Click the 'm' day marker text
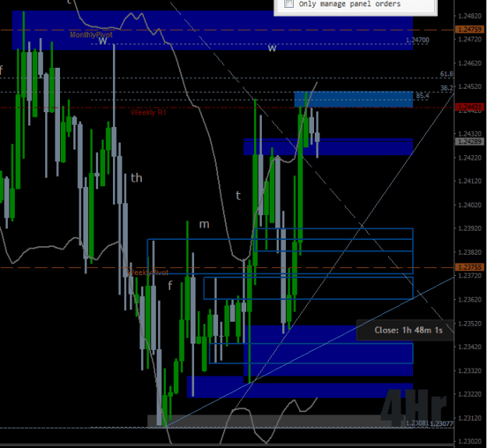This screenshot has height=448, width=487. pyautogui.click(x=204, y=224)
